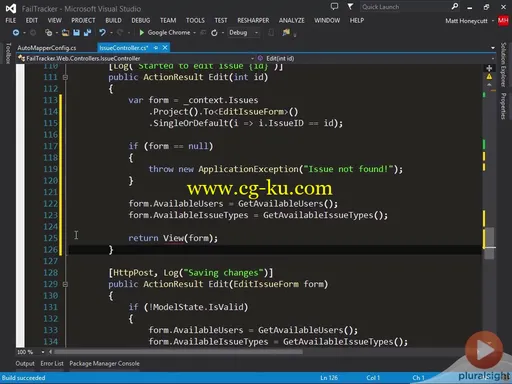The image size is (512, 384).
Task: Click the greyed Navigate Forward icon
Action: point(33,33)
